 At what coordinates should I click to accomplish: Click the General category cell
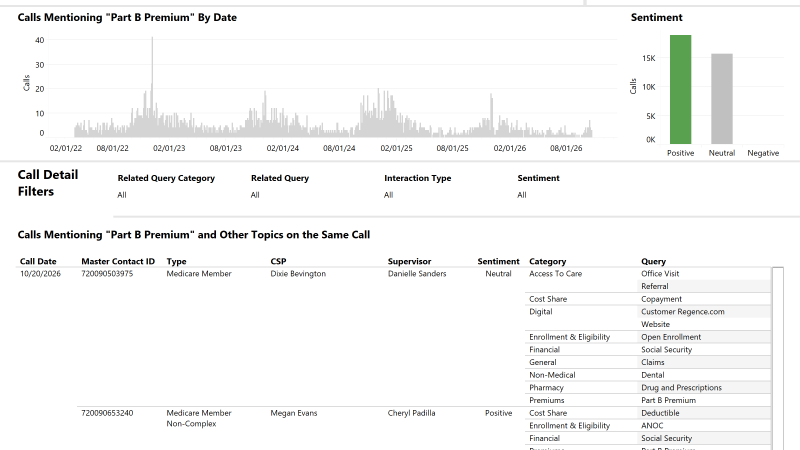(x=543, y=362)
